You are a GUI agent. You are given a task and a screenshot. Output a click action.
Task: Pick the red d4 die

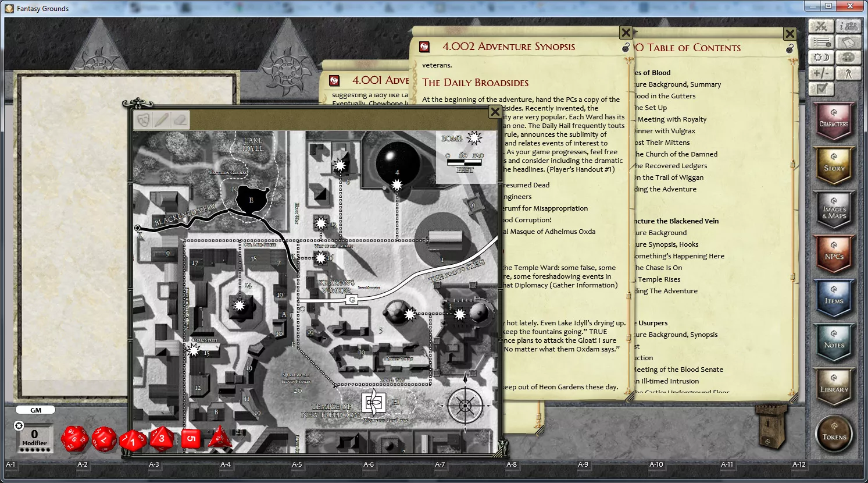[x=220, y=439]
